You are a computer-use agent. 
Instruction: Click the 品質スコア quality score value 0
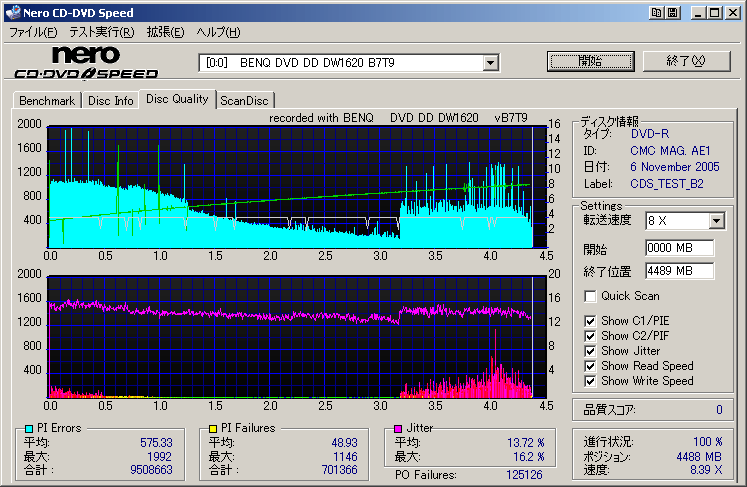coord(719,410)
